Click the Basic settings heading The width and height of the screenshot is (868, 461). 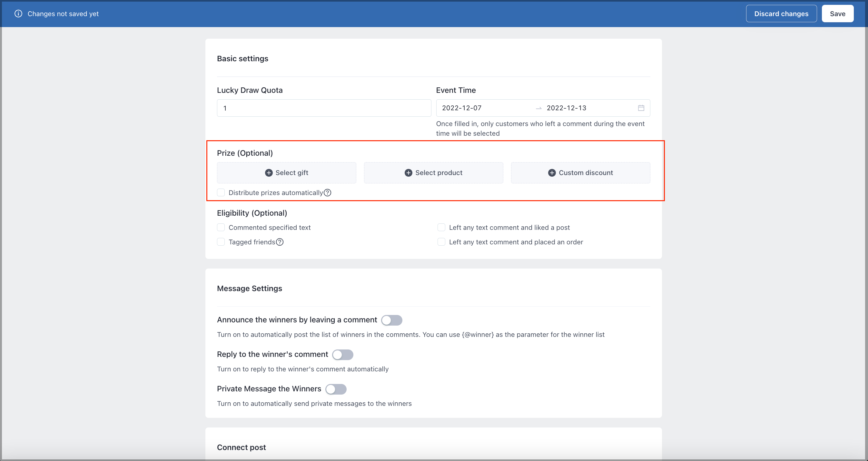click(242, 59)
